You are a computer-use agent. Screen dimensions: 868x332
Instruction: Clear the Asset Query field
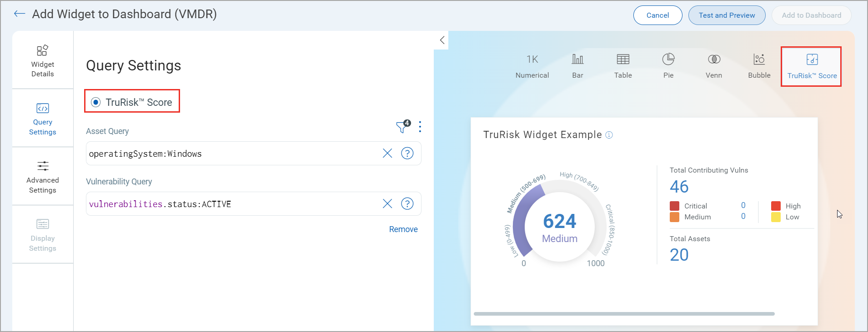tap(387, 154)
